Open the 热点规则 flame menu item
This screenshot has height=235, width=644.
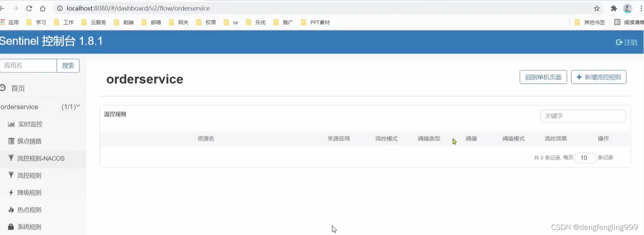(x=29, y=210)
